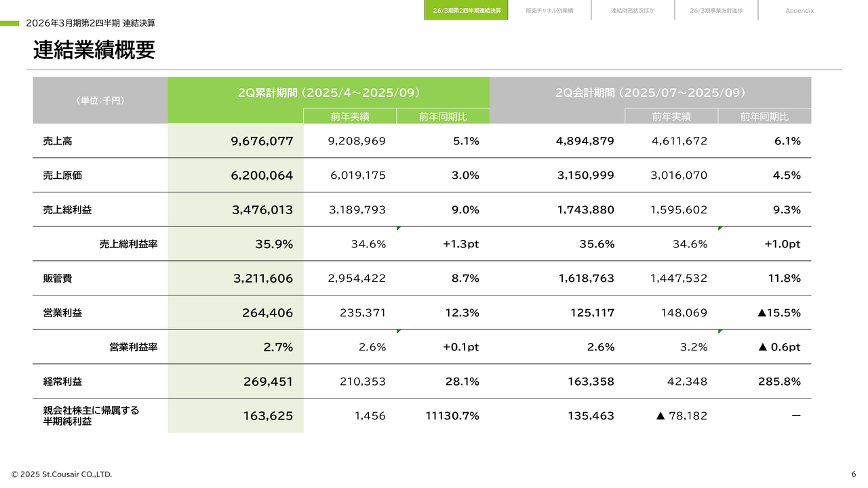Jump to the Appendix tab

pos(800,10)
